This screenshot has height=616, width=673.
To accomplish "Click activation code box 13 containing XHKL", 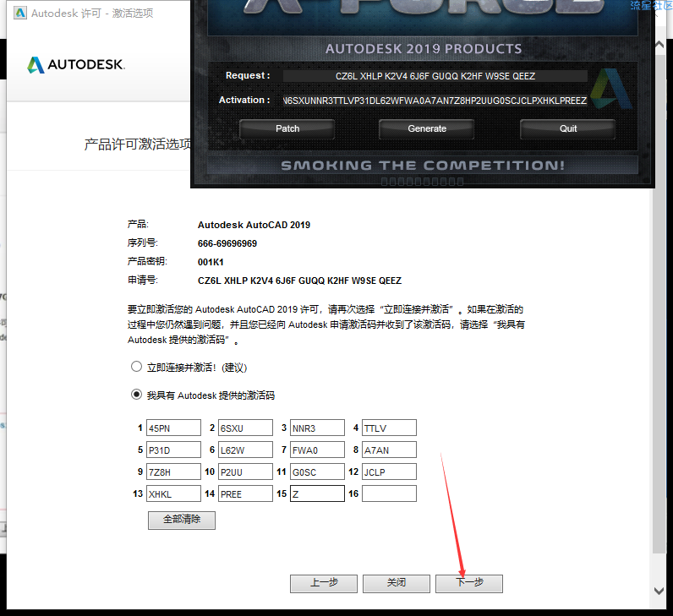I will 173,493.
